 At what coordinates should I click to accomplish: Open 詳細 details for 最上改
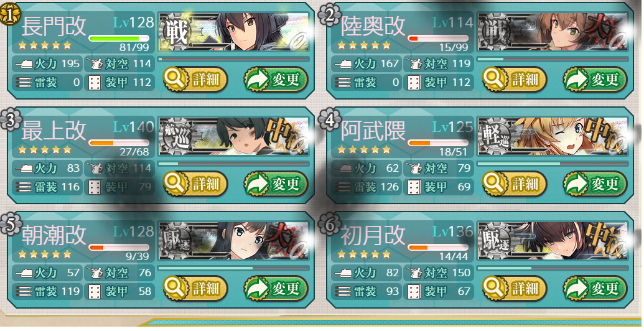[x=195, y=184]
